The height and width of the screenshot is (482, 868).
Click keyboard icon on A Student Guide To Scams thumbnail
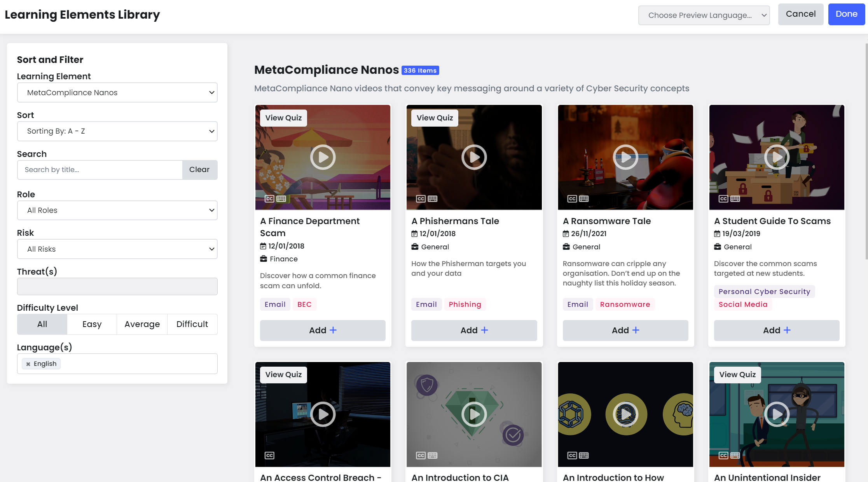(x=735, y=199)
